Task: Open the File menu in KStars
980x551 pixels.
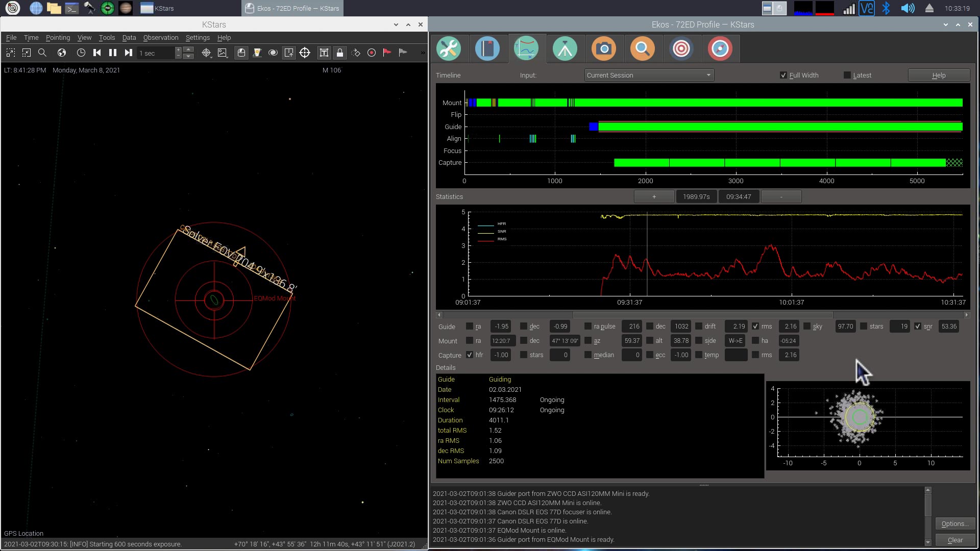Action: pyautogui.click(x=11, y=38)
